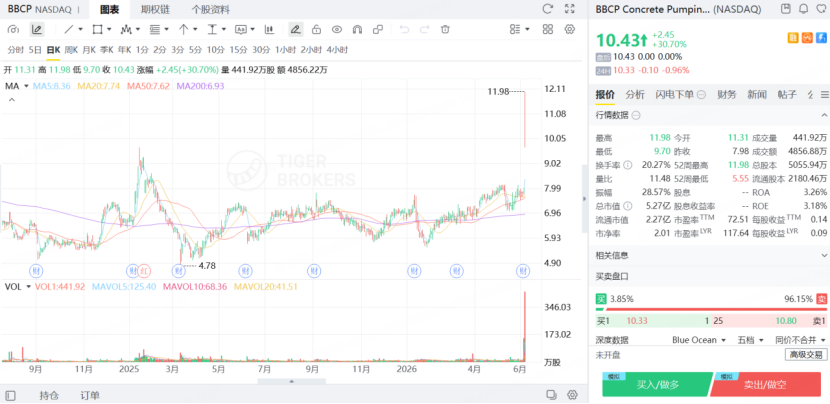Click the yellow margin badge icon
830x404 pixels.
tap(793, 38)
